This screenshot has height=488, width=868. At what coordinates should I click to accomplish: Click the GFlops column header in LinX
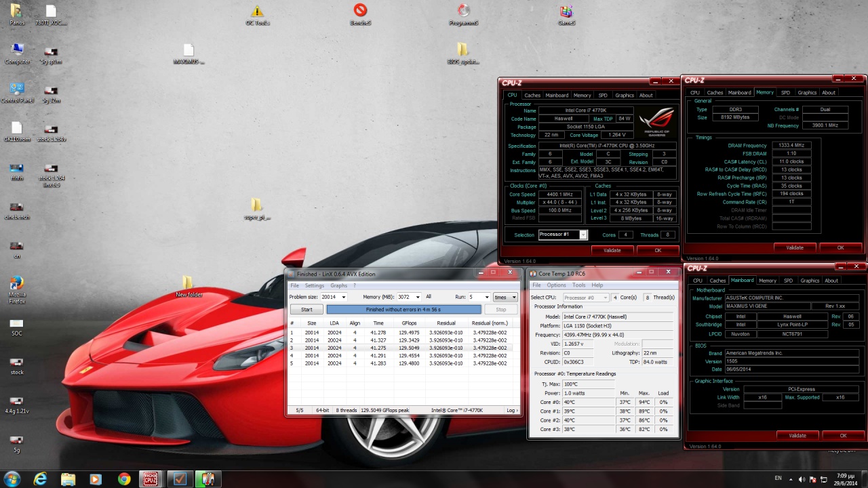[x=409, y=323]
